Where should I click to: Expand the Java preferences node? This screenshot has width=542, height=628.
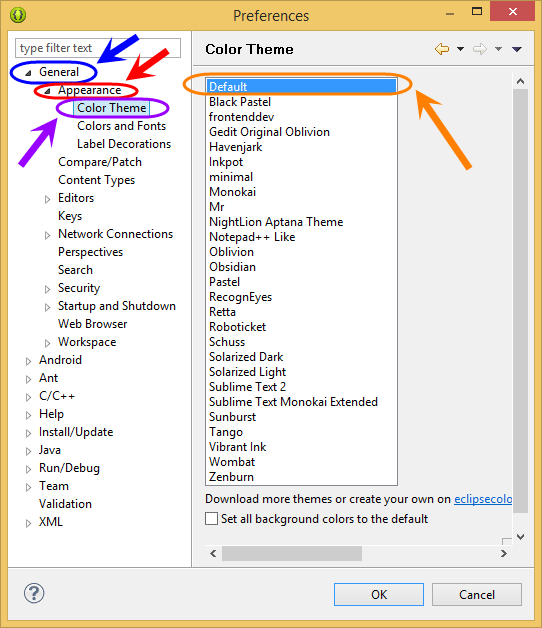(x=28, y=451)
